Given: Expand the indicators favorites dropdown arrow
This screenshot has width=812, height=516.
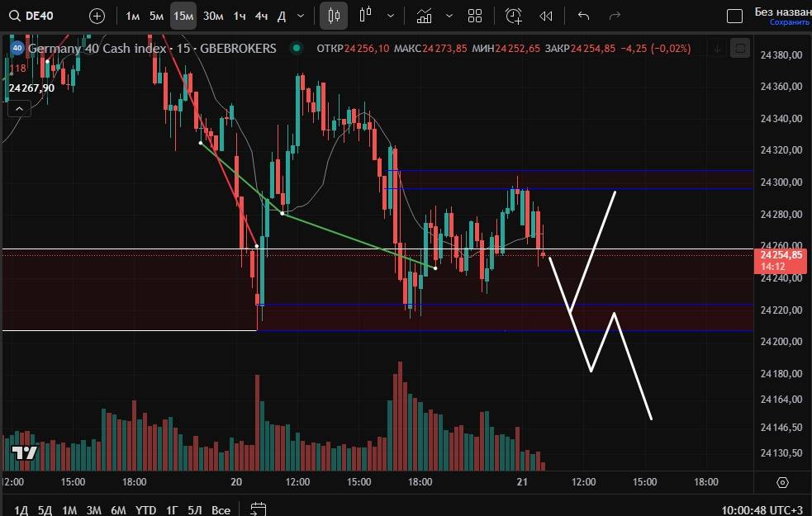Looking at the screenshot, I should tap(449, 16).
